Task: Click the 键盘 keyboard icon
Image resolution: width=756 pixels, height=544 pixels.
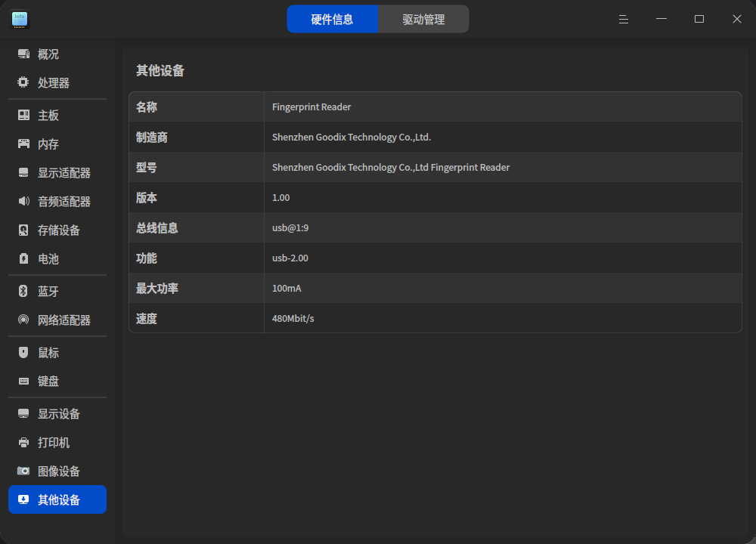Action: click(x=23, y=381)
